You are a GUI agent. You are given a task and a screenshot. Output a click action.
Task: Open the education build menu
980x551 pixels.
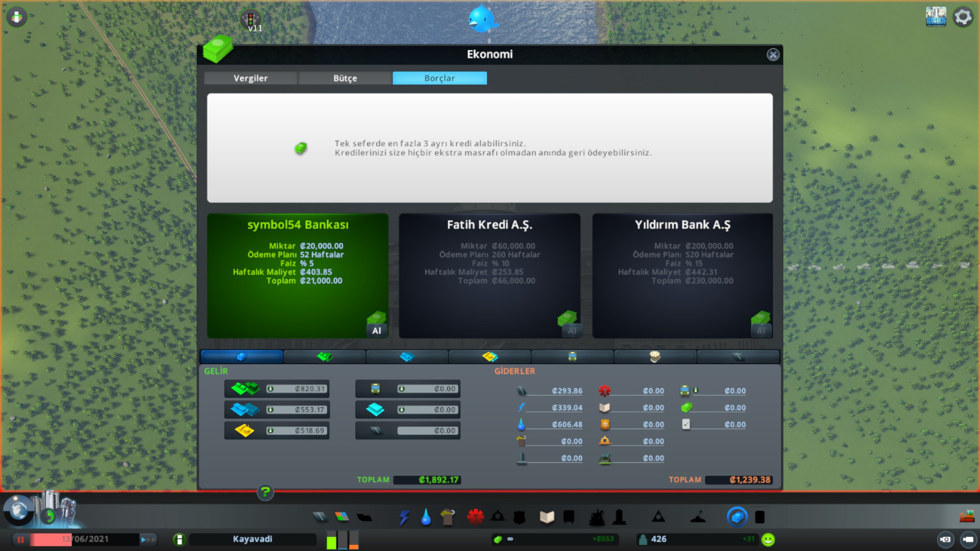click(547, 517)
